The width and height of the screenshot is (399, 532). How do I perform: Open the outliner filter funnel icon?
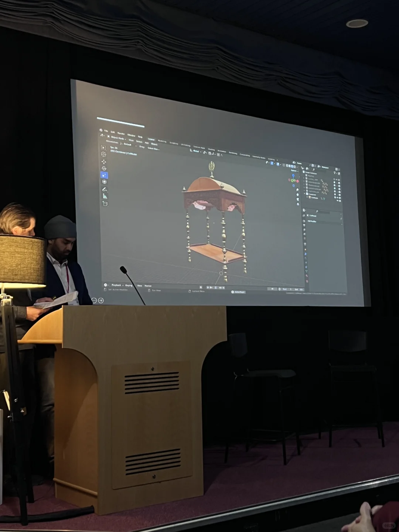pos(335,173)
